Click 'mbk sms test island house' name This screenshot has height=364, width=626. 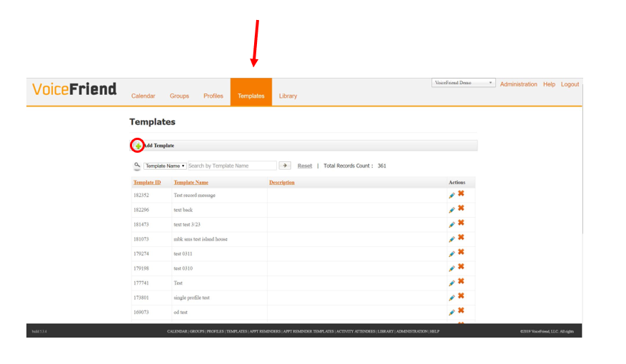pos(201,239)
